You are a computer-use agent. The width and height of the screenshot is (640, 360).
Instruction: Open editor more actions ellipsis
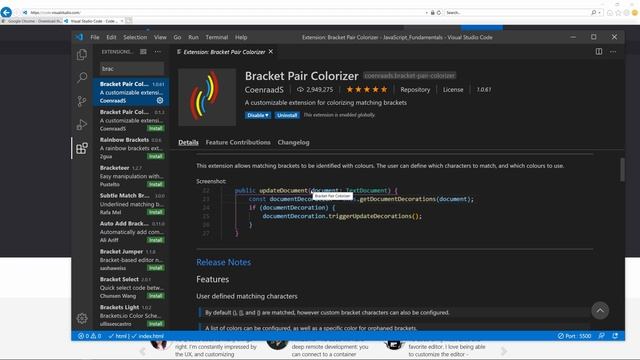point(613,52)
